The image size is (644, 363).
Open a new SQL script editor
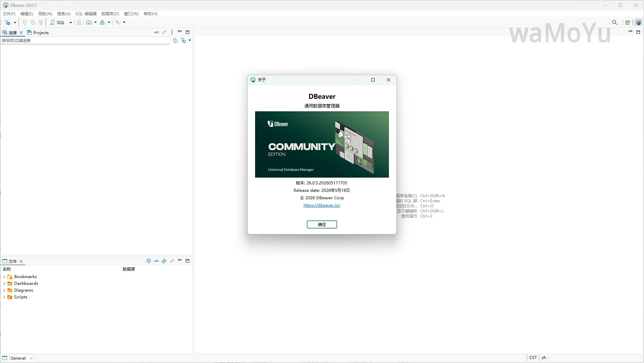coord(58,22)
